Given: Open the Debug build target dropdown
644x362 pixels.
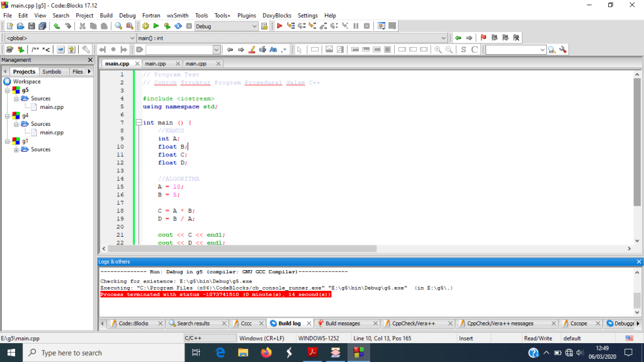Looking at the screenshot, I should click(254, 26).
